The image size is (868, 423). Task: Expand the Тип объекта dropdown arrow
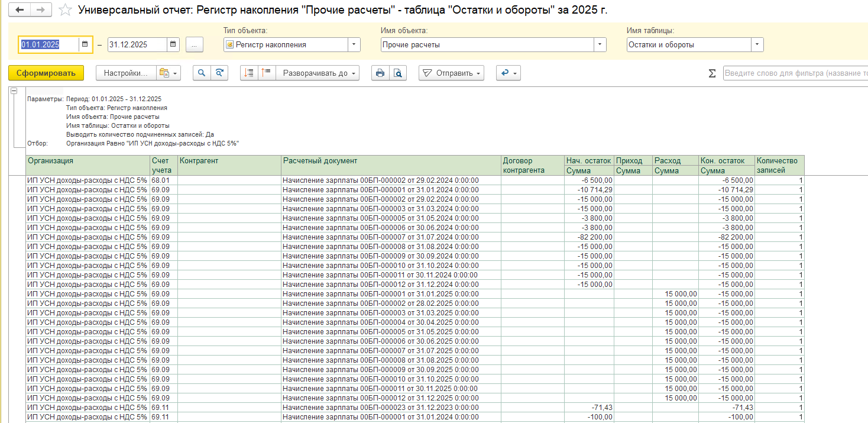point(354,44)
